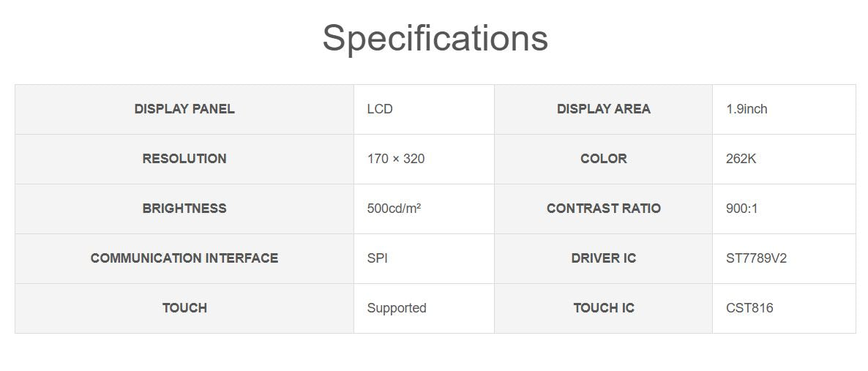Viewport: 868px width, 371px height.
Task: Click the 262K value
Action: (x=741, y=159)
